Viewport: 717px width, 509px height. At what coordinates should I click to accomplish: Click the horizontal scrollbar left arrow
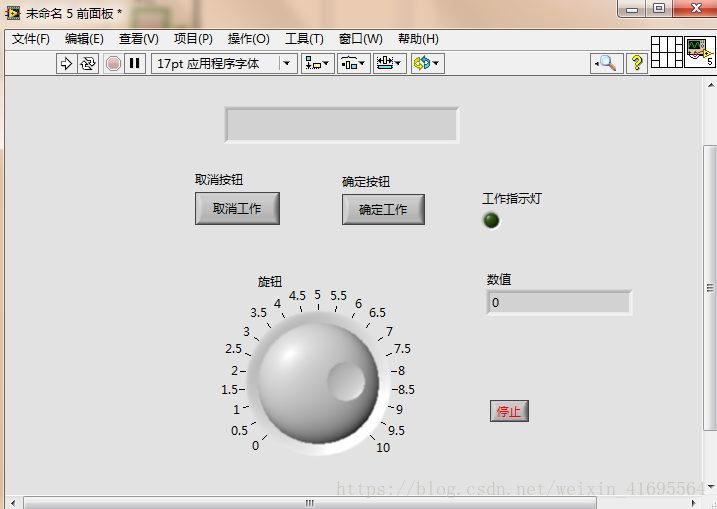[13, 503]
